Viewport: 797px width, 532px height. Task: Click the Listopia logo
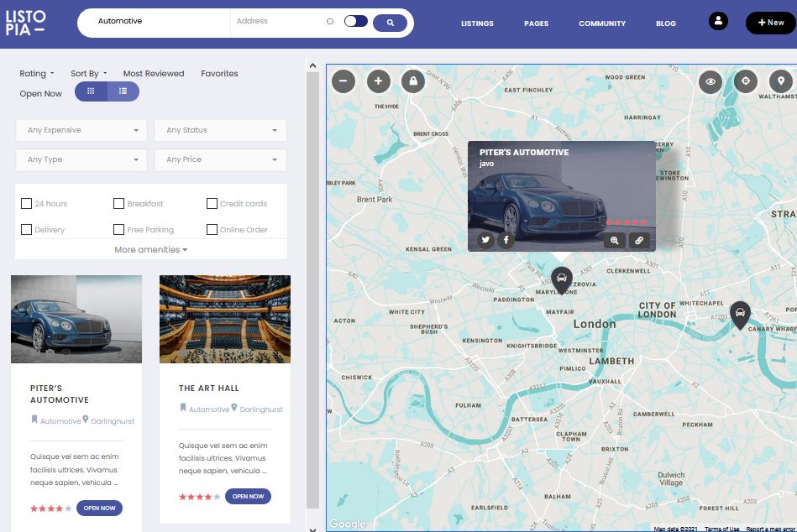pyautogui.click(x=25, y=23)
